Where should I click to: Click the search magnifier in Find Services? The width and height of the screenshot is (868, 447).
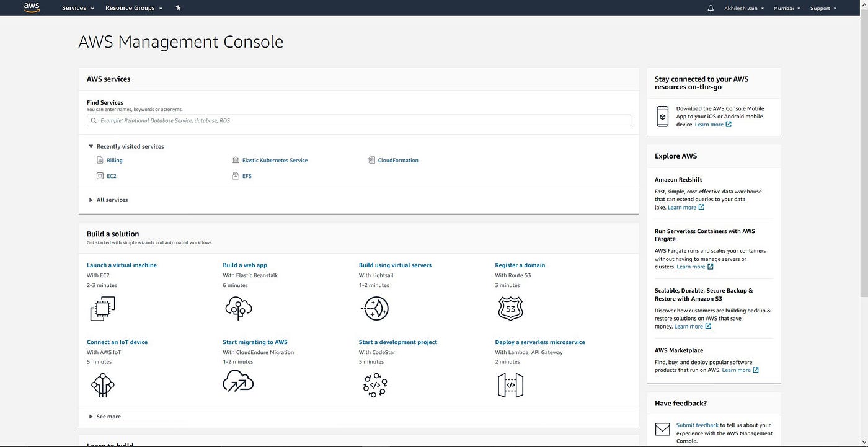(x=94, y=121)
